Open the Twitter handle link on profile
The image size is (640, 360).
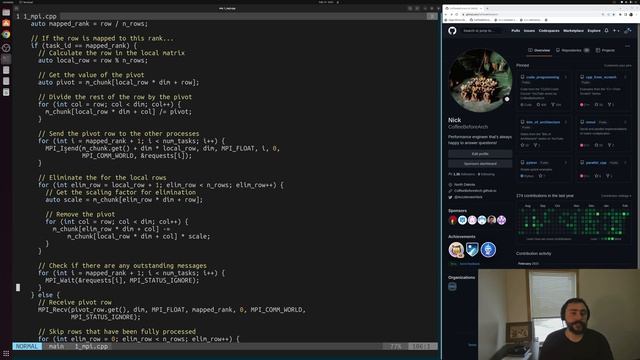(x=468, y=197)
